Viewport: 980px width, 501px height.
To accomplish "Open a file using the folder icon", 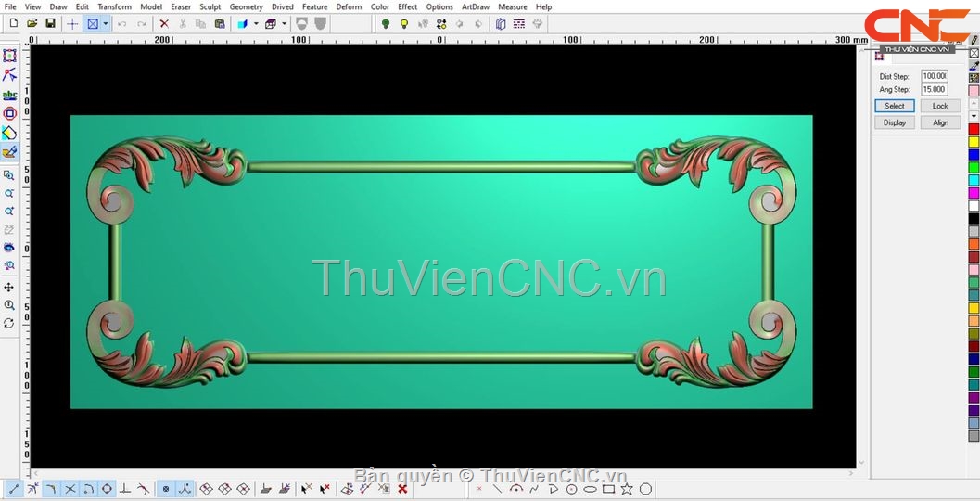I will tap(32, 24).
